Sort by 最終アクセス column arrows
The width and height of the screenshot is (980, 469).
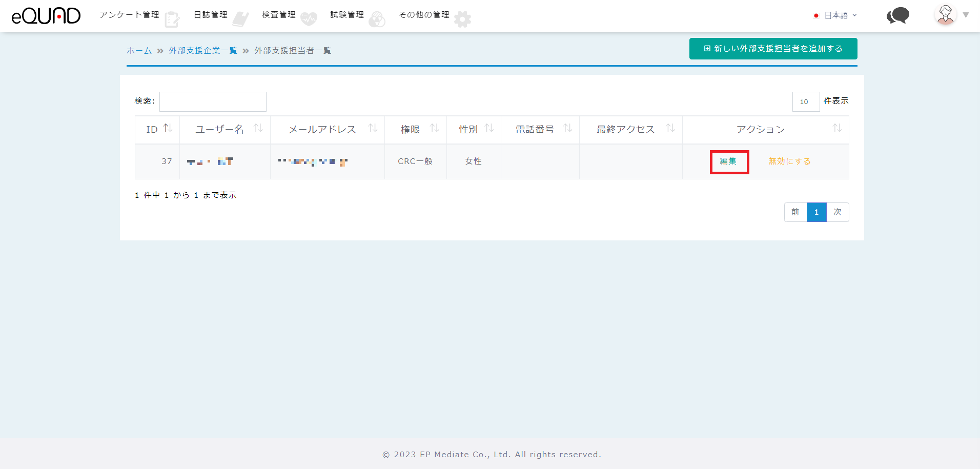click(x=670, y=129)
